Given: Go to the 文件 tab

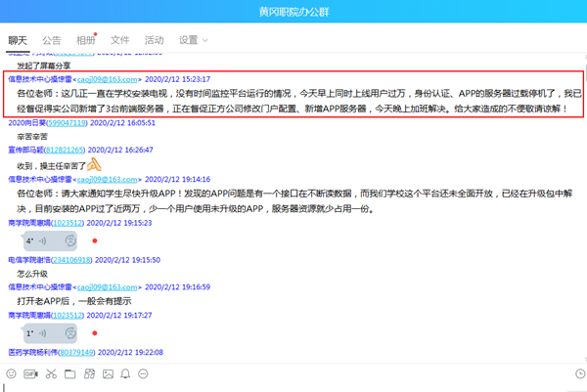Looking at the screenshot, I should click(120, 40).
